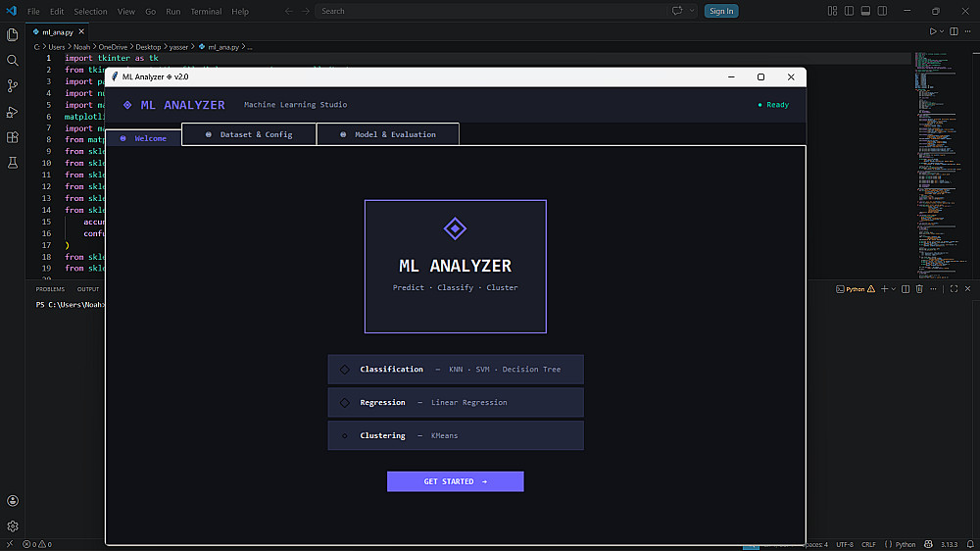Open the Run menu
The image size is (980, 551).
point(173,11)
